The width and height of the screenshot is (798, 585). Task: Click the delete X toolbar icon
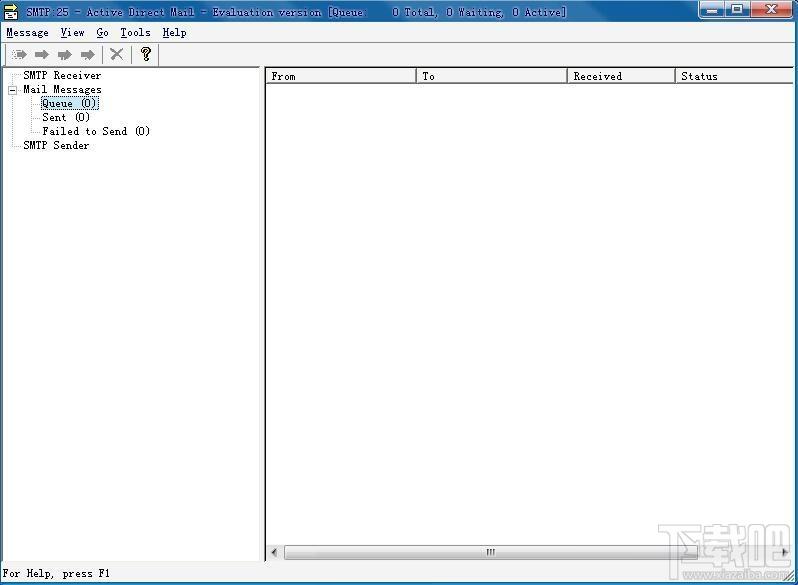[x=117, y=54]
